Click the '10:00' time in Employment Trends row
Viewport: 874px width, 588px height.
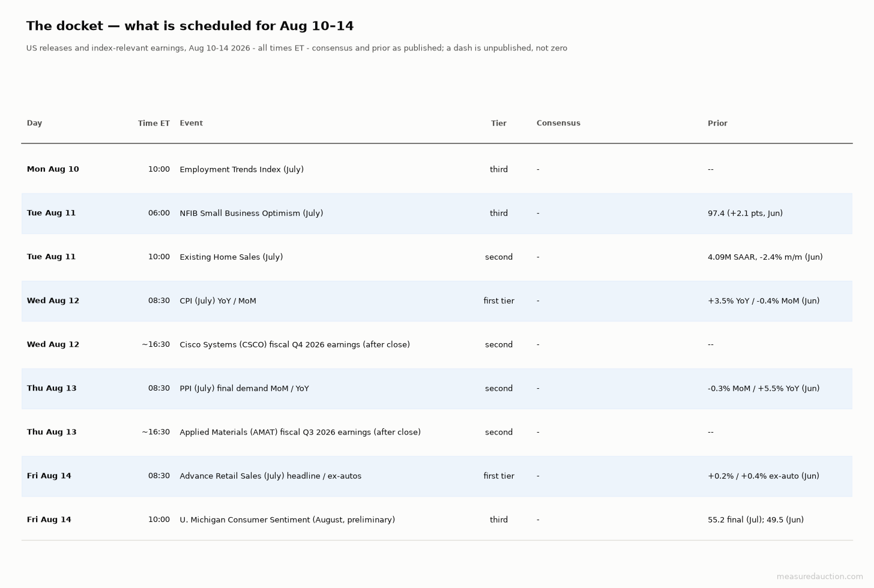point(159,169)
